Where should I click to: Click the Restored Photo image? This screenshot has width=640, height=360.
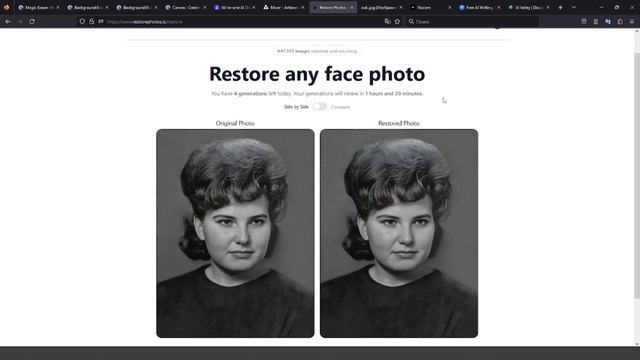click(x=399, y=233)
